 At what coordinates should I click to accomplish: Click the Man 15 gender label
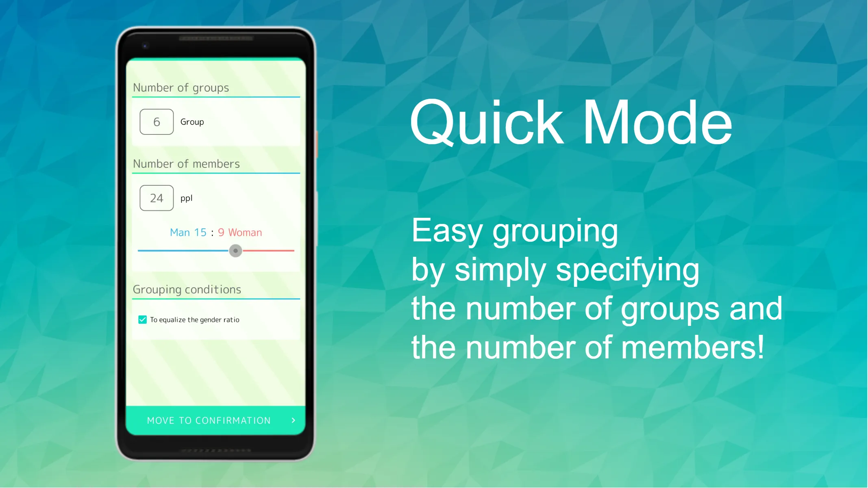click(x=188, y=232)
